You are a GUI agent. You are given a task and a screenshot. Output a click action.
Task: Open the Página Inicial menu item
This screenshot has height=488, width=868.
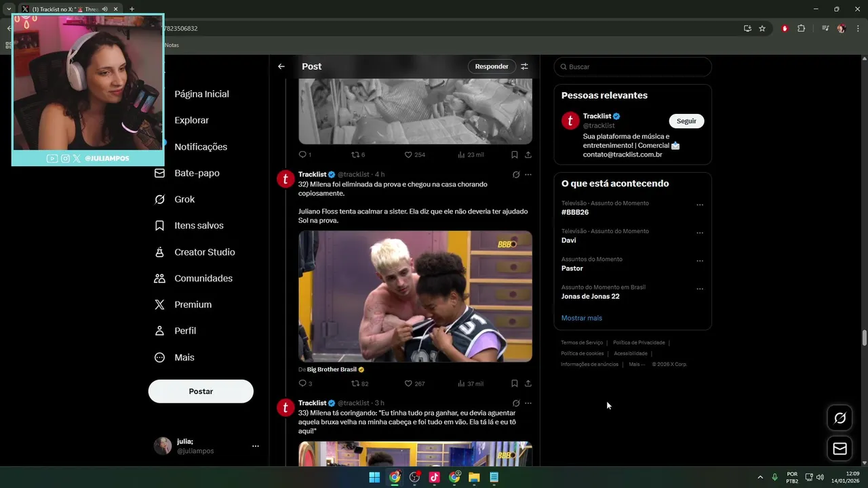201,94
